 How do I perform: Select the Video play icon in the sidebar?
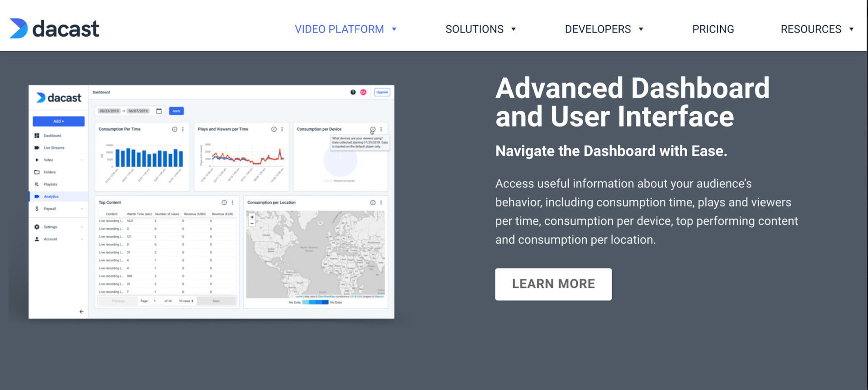pos(37,160)
